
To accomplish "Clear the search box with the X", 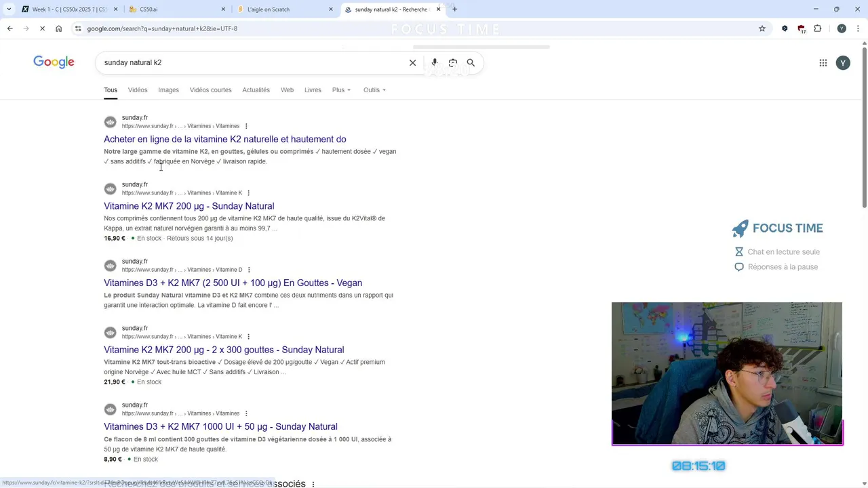I will (x=412, y=62).
